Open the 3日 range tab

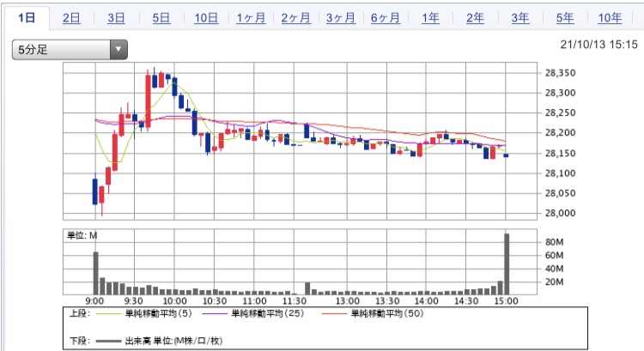click(116, 18)
